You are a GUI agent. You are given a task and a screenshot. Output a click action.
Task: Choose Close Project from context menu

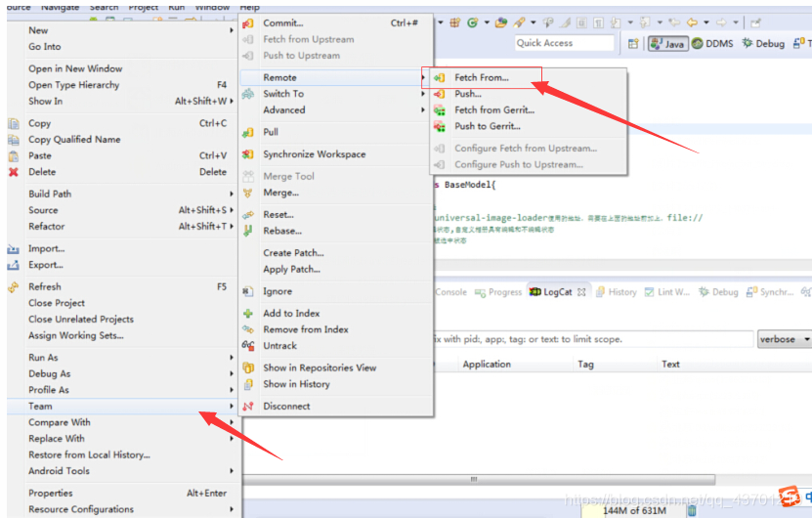(x=57, y=303)
